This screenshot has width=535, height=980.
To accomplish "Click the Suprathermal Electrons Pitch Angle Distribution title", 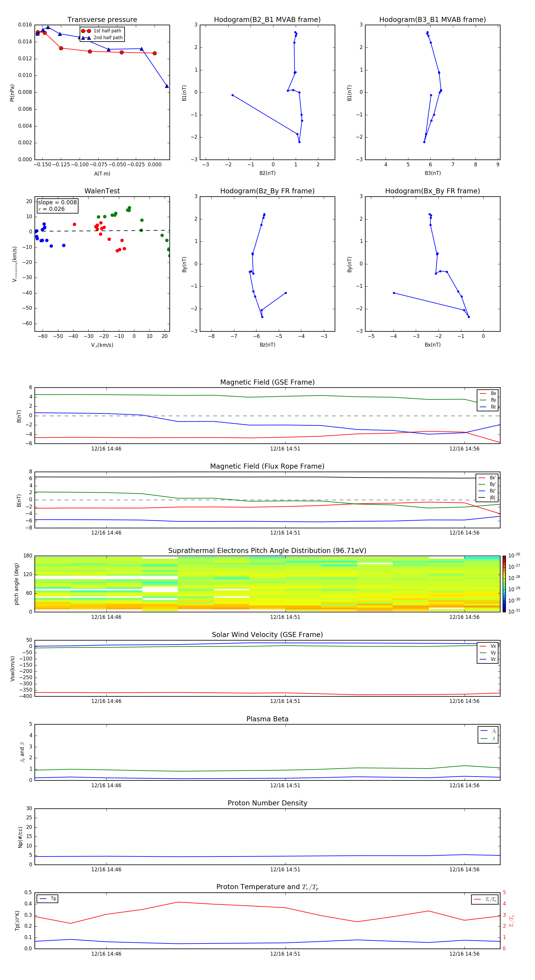I will (267, 551).
